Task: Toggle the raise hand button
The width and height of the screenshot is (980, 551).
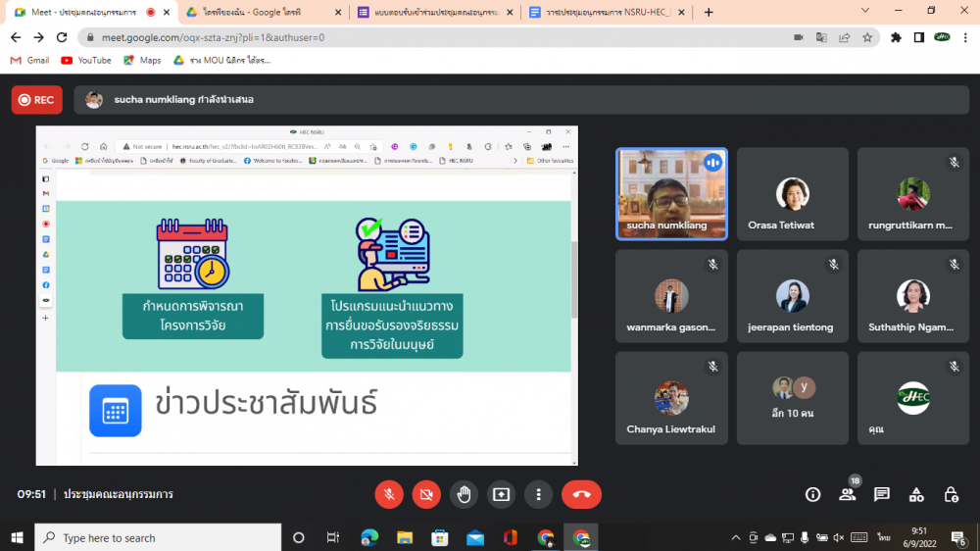Action: pyautogui.click(x=465, y=494)
